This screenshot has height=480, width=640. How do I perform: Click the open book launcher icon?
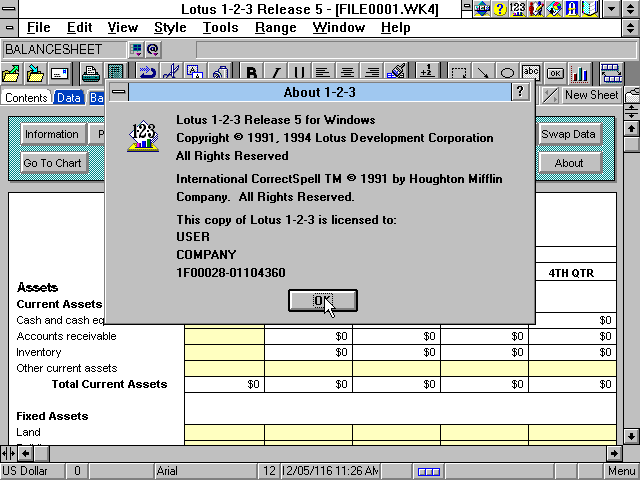[590, 9]
